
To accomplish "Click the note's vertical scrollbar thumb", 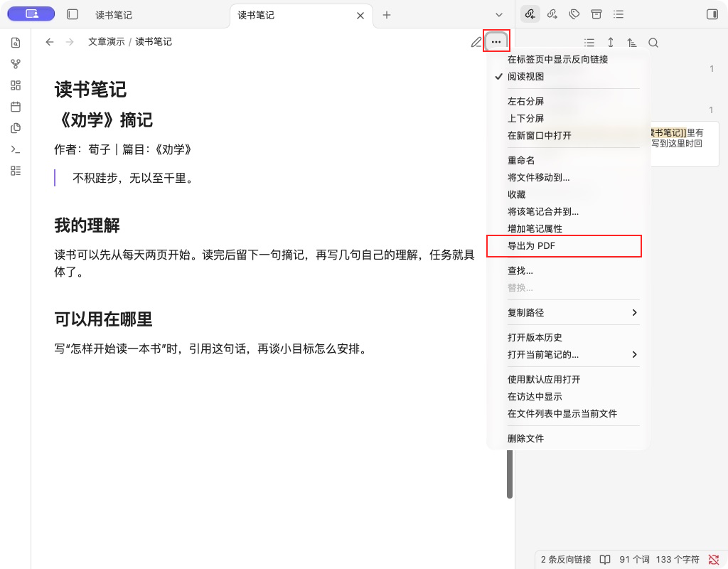I will [x=509, y=474].
